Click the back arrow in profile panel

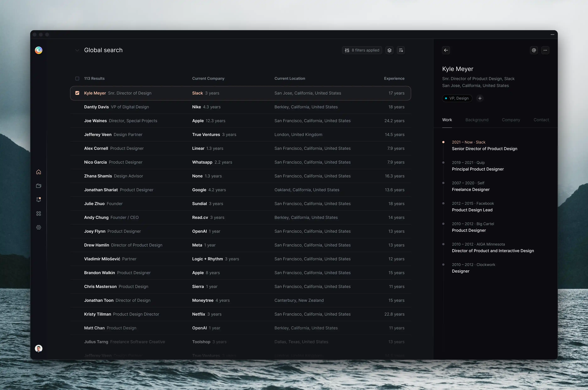(x=446, y=50)
